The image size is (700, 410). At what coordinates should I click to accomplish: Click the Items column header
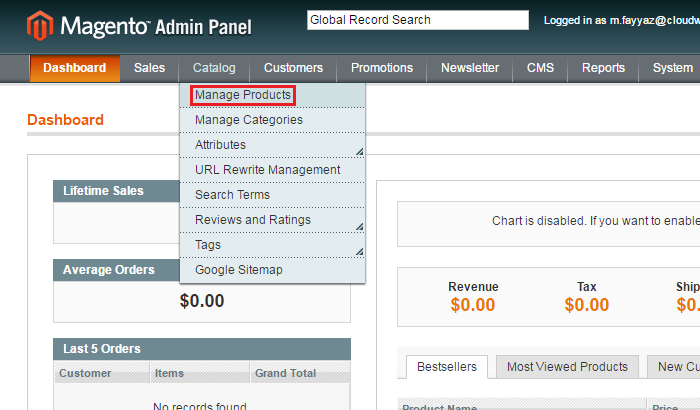200,373
